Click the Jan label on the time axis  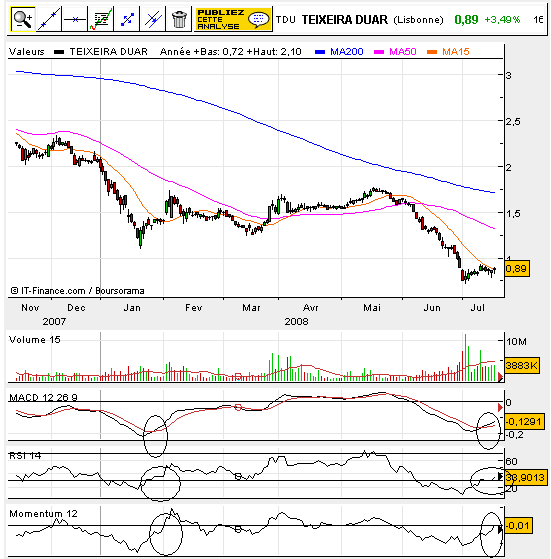pyautogui.click(x=132, y=308)
